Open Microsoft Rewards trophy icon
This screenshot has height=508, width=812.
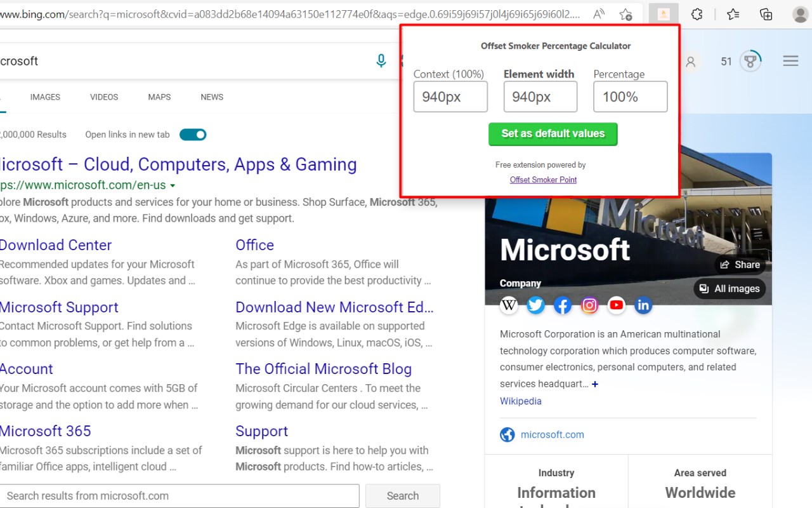click(x=750, y=61)
